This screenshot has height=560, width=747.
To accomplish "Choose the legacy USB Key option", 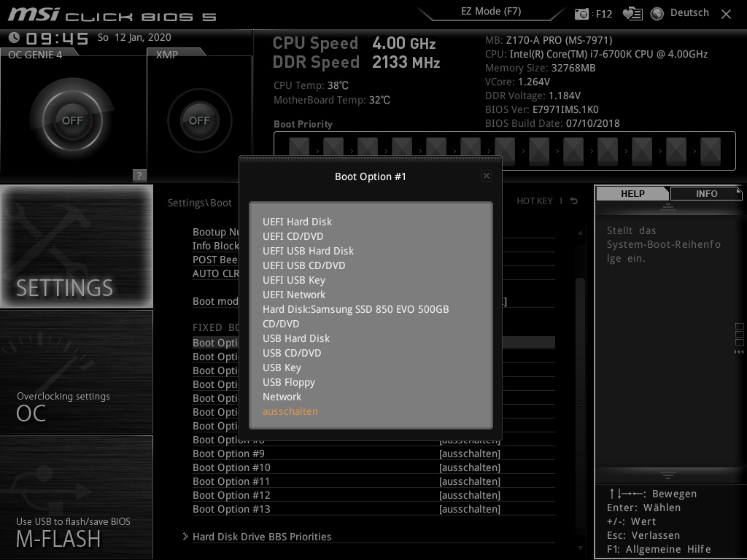I will [x=282, y=367].
